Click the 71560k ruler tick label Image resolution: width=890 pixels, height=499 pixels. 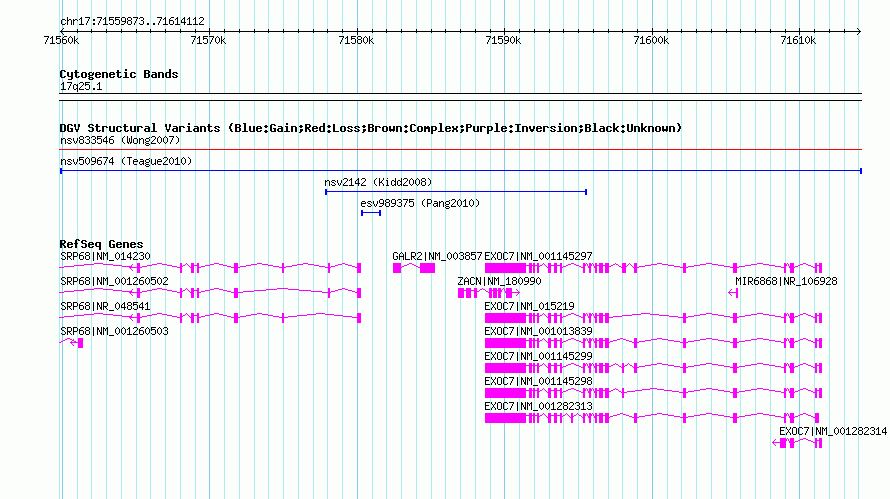click(x=61, y=40)
